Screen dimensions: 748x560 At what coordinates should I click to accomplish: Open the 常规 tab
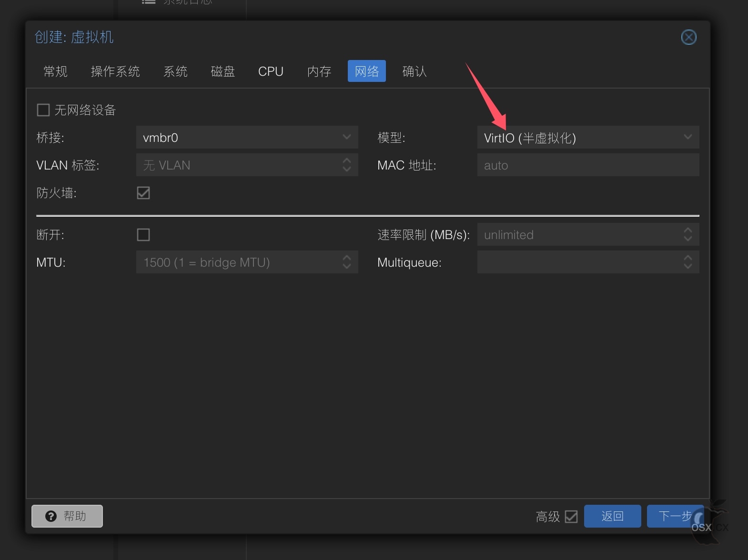(x=56, y=71)
